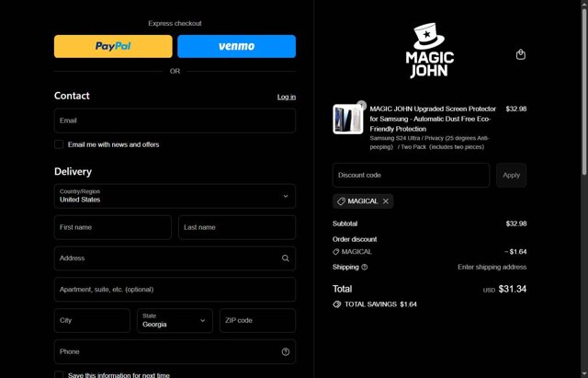Click the Delivery heading

(x=73, y=172)
